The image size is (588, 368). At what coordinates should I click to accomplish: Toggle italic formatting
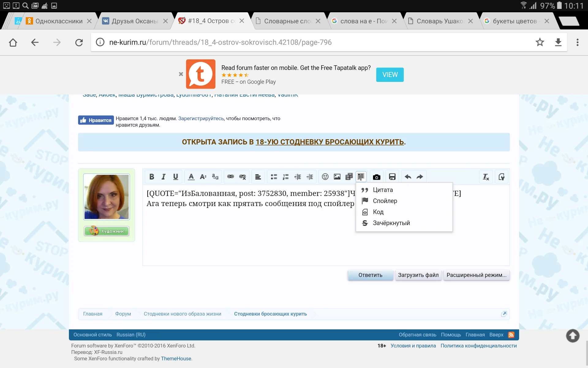pyautogui.click(x=163, y=177)
